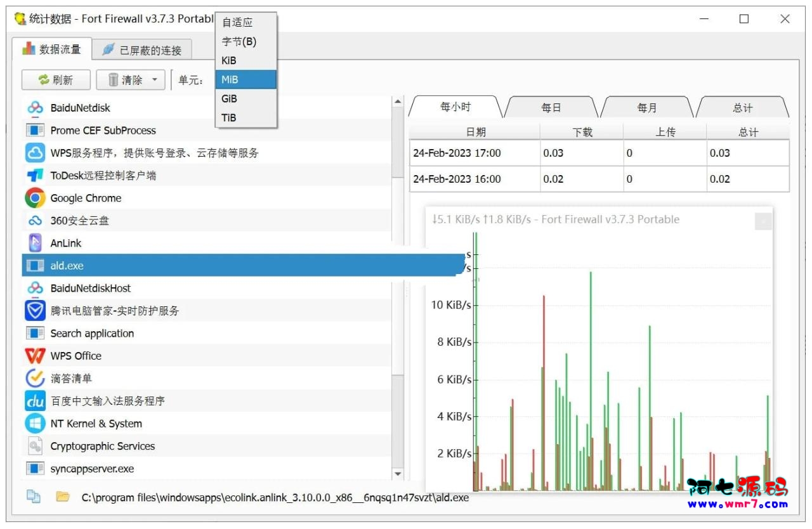
Task: Click the 360安全云盘 icon
Action: click(35, 221)
